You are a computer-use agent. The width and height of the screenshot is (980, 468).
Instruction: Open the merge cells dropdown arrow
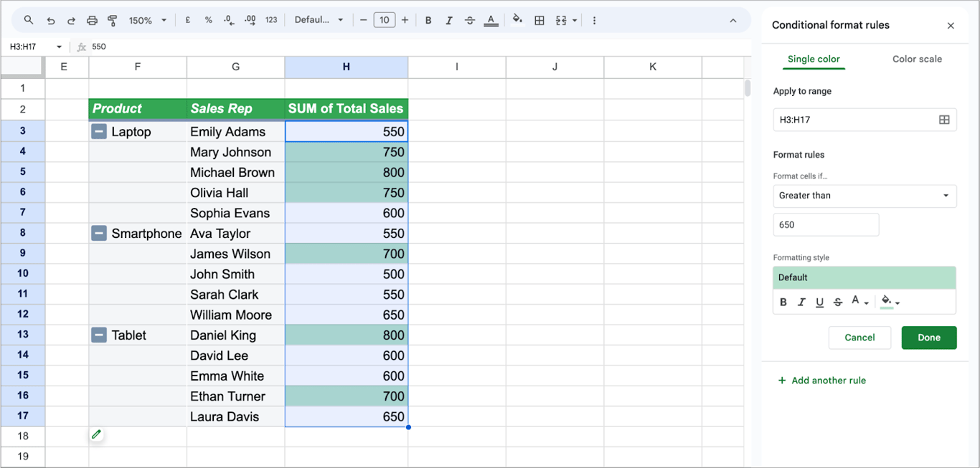[575, 21]
